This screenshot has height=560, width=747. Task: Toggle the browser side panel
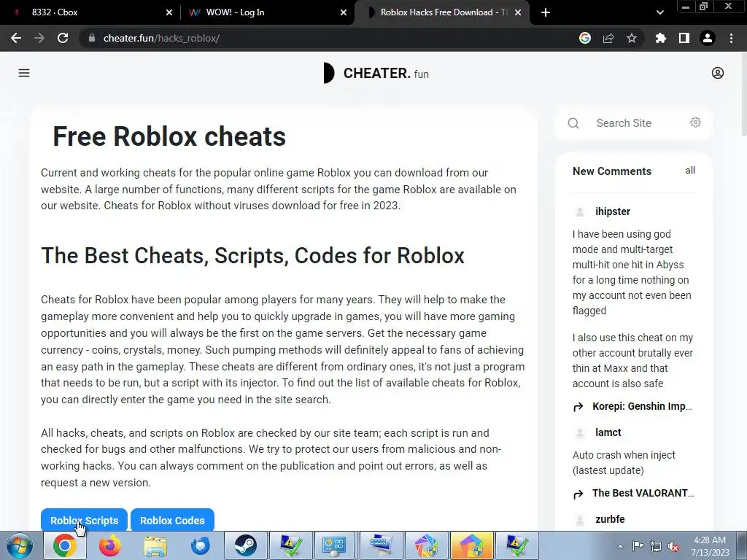(x=684, y=38)
